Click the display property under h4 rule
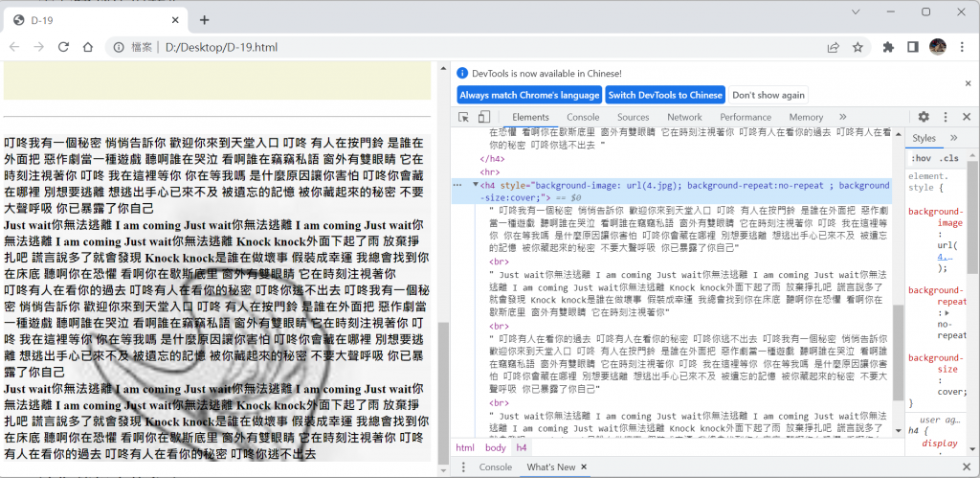 tap(940, 443)
